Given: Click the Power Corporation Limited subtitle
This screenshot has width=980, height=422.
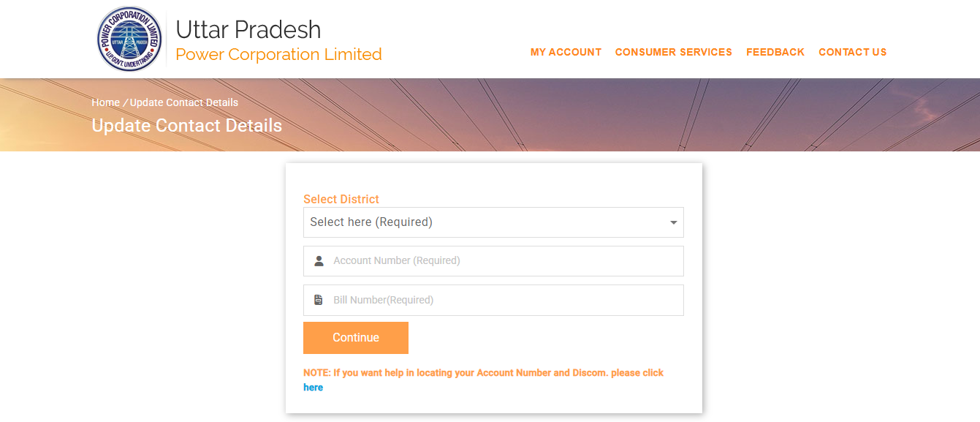Looking at the screenshot, I should [278, 55].
